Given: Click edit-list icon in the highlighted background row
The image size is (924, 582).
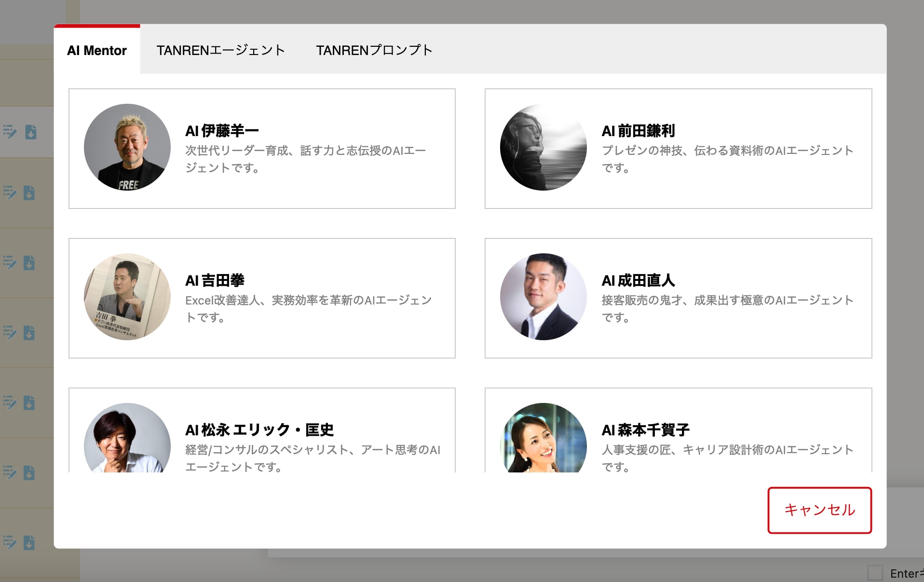Looking at the screenshot, I should 10,132.
